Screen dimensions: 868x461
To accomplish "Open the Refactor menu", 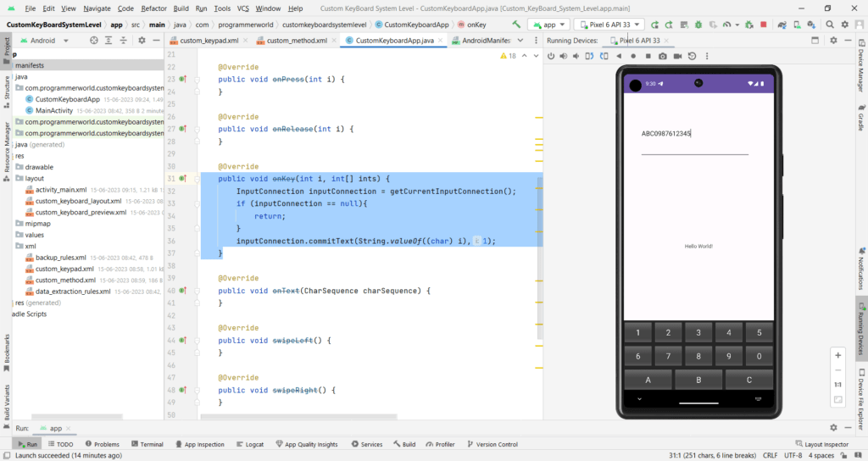I will click(x=154, y=8).
